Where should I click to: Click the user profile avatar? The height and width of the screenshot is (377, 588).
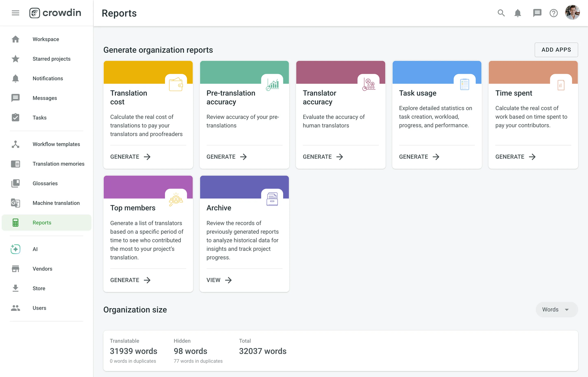tap(572, 13)
